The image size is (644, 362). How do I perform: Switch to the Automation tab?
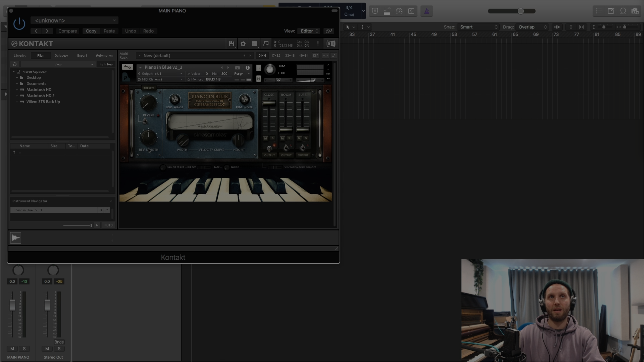click(104, 56)
